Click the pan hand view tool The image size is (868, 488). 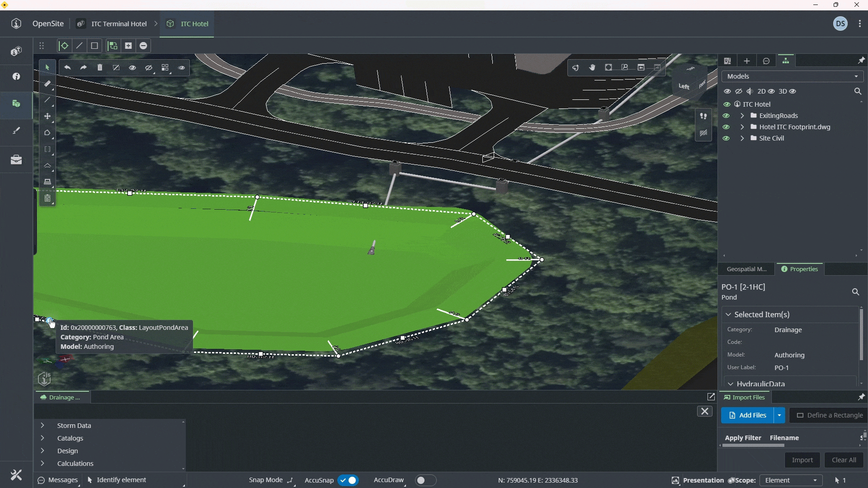tap(592, 68)
